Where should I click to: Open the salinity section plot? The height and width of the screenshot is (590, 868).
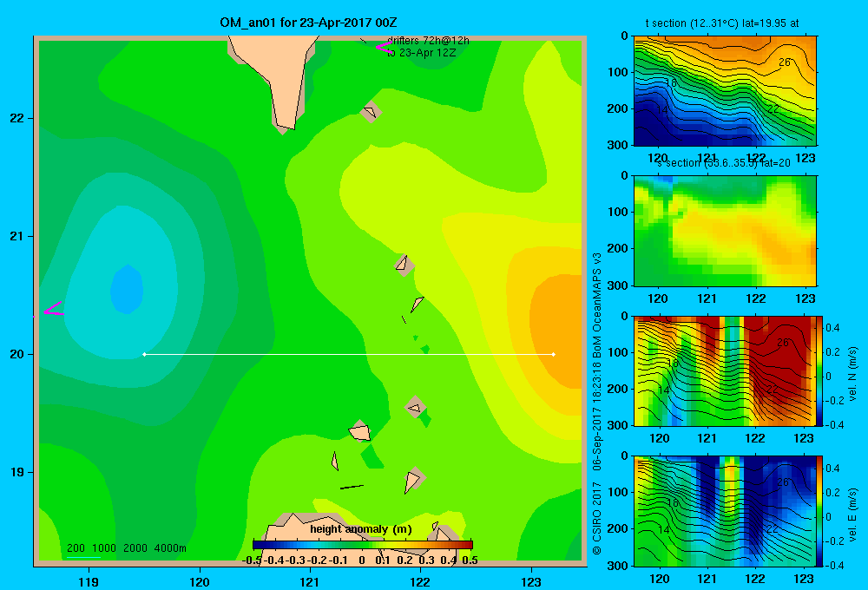click(725, 230)
